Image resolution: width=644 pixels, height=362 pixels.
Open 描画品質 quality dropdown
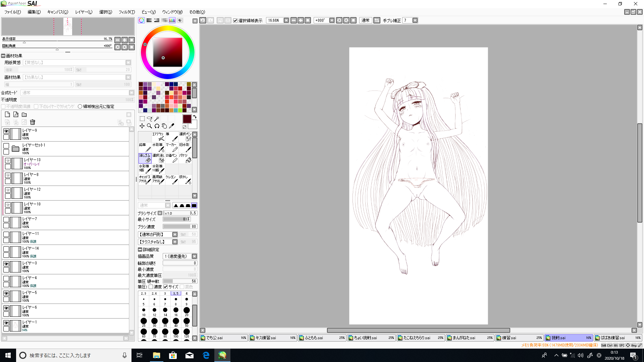194,256
